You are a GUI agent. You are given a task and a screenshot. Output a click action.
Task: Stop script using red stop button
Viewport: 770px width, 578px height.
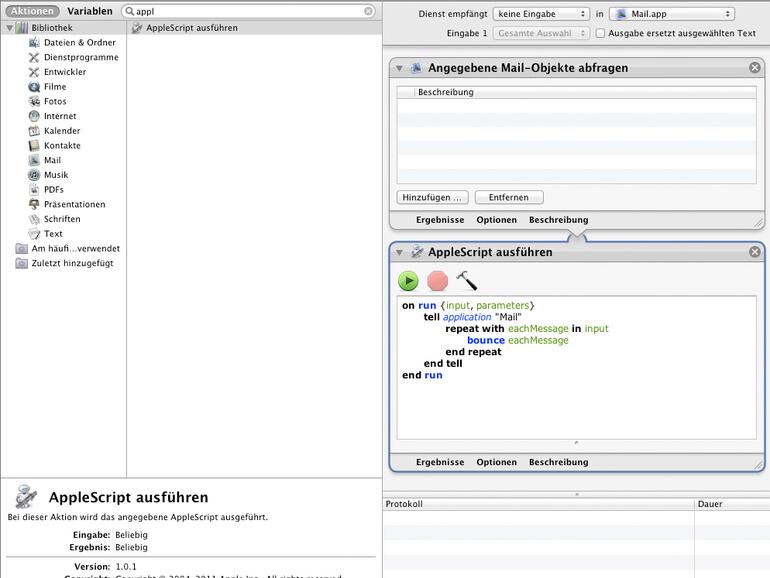[x=437, y=281]
